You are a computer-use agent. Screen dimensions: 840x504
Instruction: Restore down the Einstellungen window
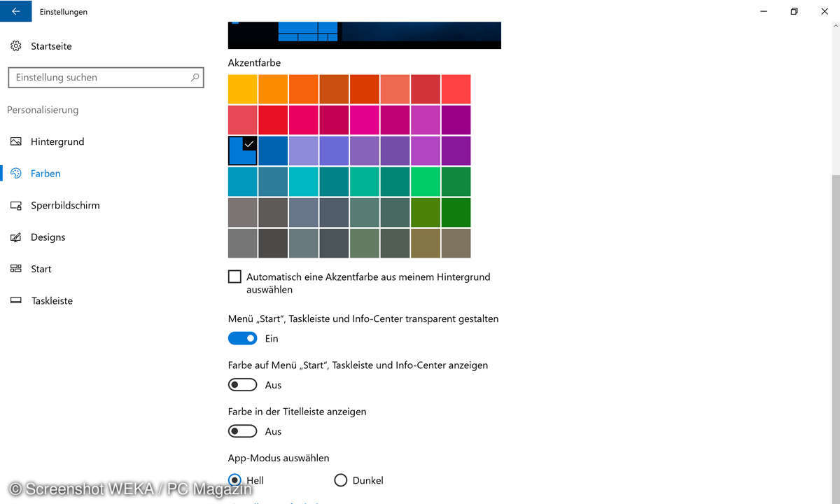(794, 11)
